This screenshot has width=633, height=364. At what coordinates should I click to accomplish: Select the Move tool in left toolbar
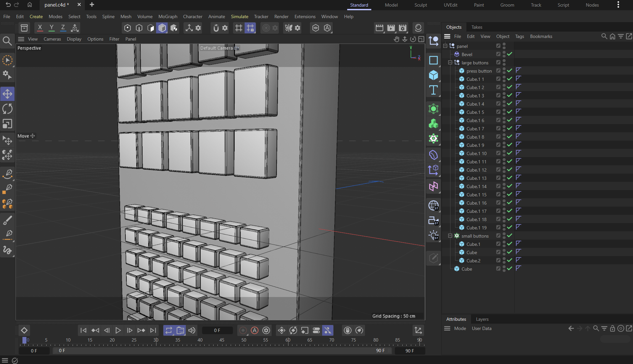(x=7, y=94)
